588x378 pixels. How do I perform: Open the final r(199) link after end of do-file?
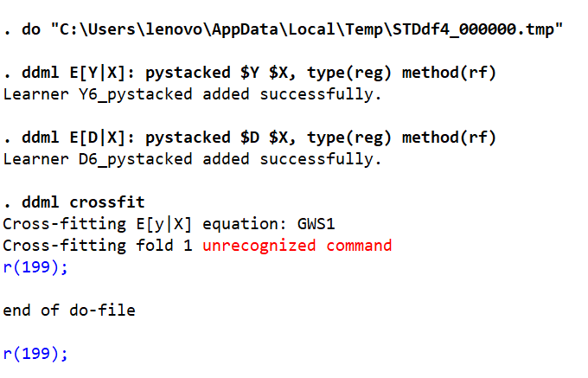click(35, 353)
